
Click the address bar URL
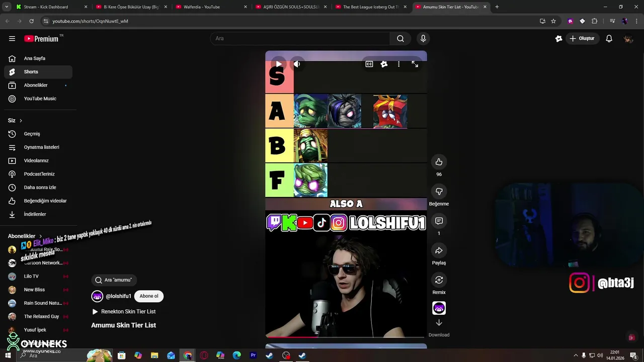coord(91,21)
